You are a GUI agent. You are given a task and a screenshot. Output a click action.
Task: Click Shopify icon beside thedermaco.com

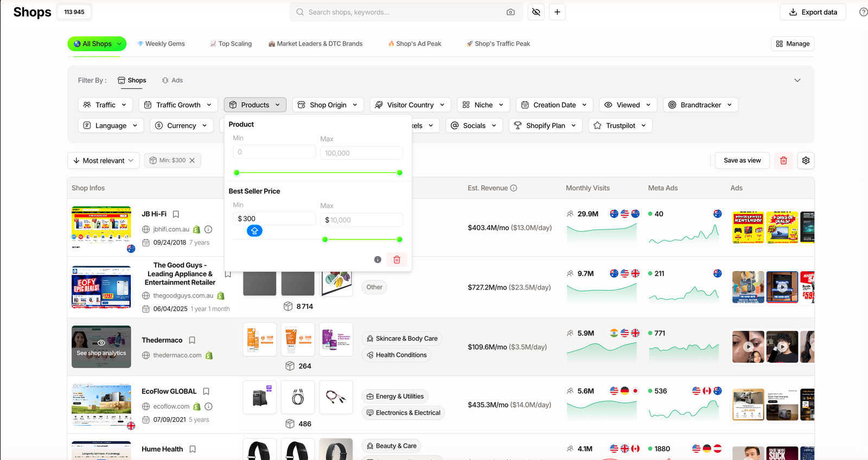pyautogui.click(x=209, y=355)
